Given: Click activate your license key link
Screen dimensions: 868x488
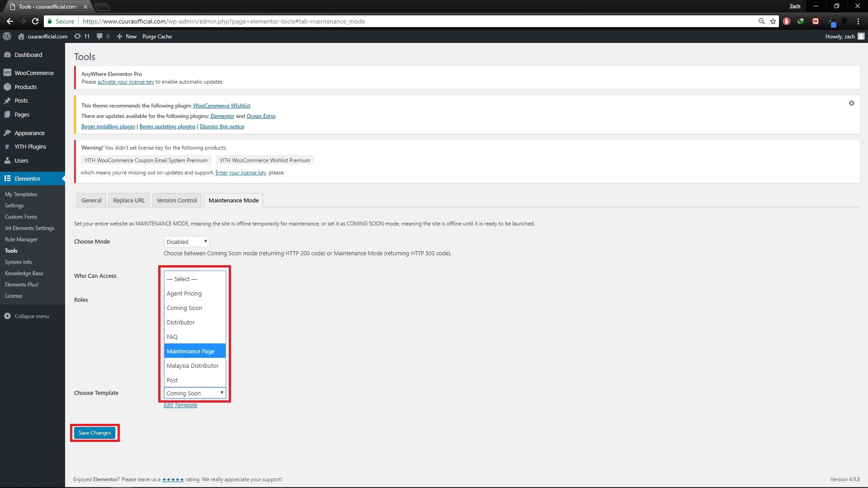Looking at the screenshot, I should click(x=126, y=82).
